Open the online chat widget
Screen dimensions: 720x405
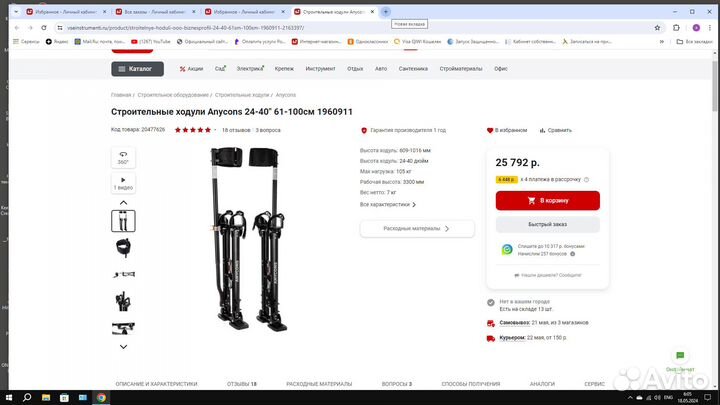pos(679,356)
